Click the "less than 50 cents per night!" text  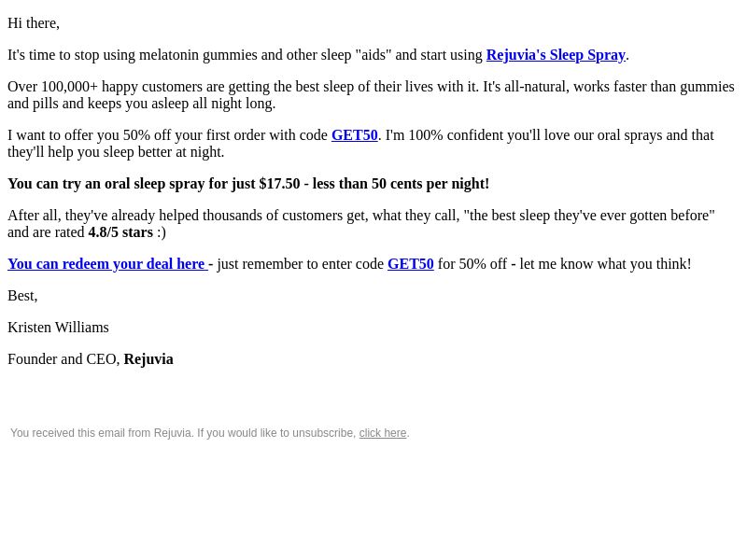pyautogui.click(x=401, y=184)
